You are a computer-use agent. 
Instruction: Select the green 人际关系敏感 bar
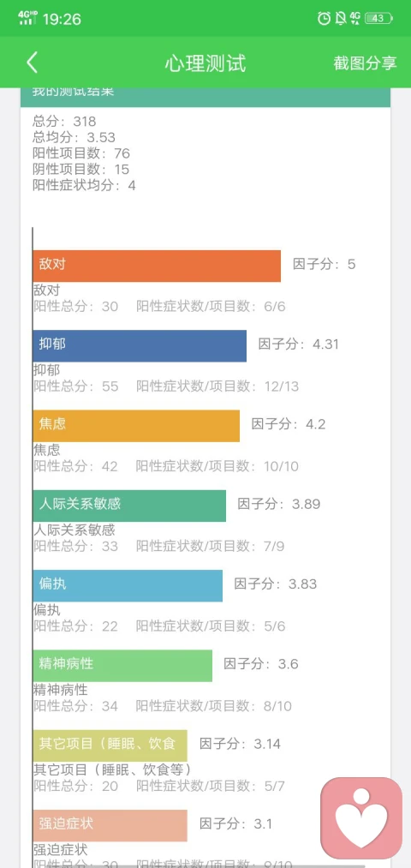(129, 506)
